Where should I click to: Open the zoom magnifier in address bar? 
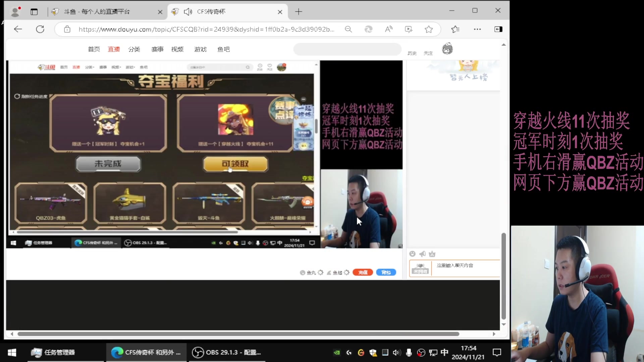point(348,29)
